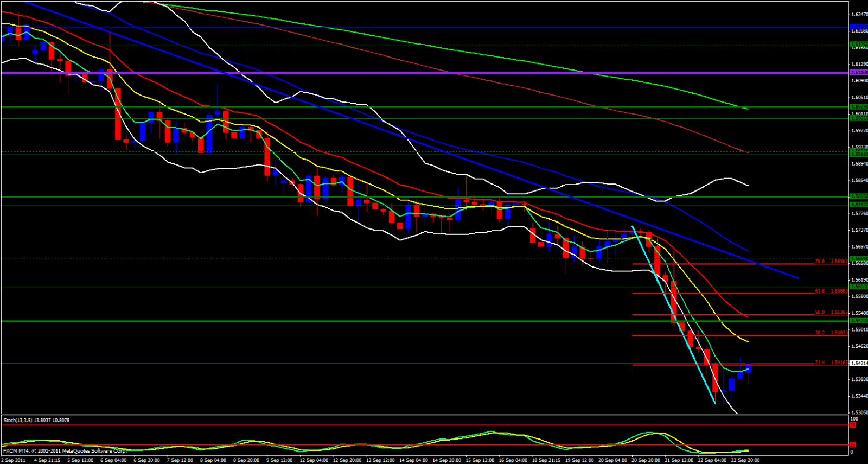Viewport: 868px width, 464px height.
Task: Click the blue 1.6218 price label
Action: [x=858, y=27]
